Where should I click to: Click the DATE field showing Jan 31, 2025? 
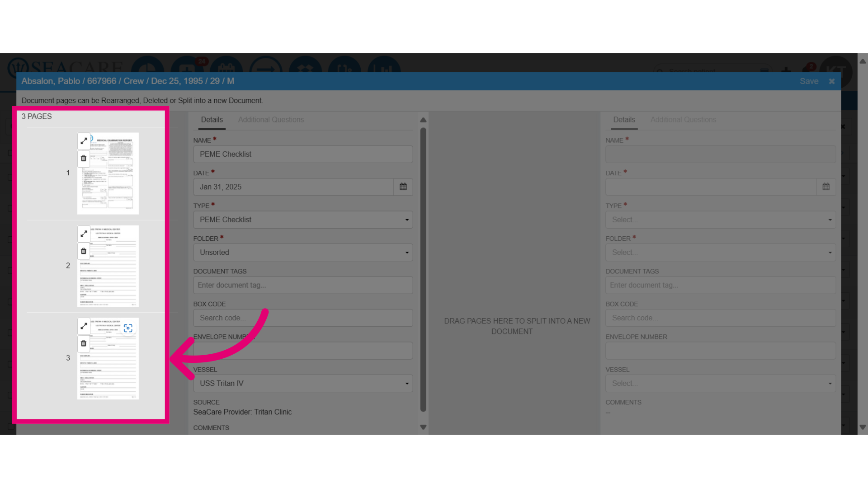(x=293, y=187)
